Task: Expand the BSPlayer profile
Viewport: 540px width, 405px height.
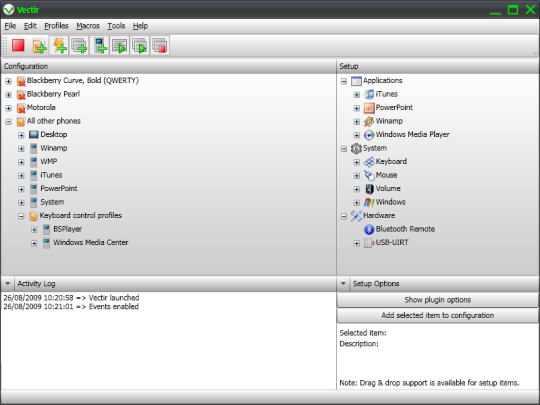Action: pyautogui.click(x=34, y=230)
